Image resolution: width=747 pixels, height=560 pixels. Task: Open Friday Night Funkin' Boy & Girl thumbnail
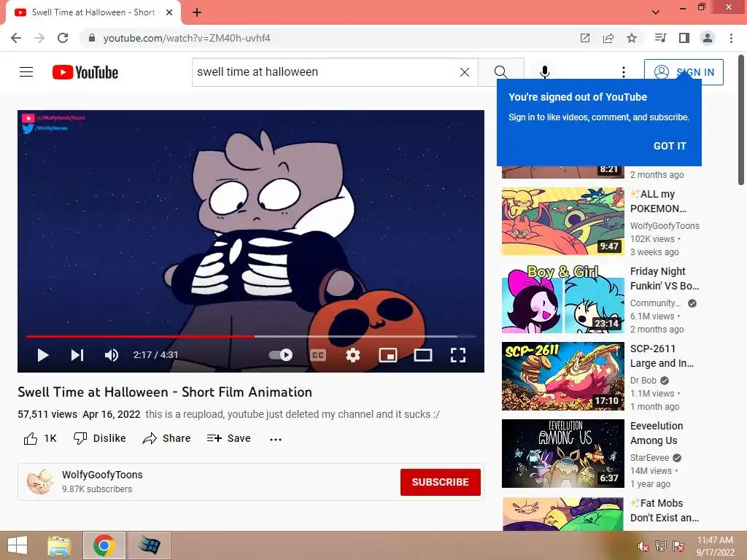tap(562, 298)
